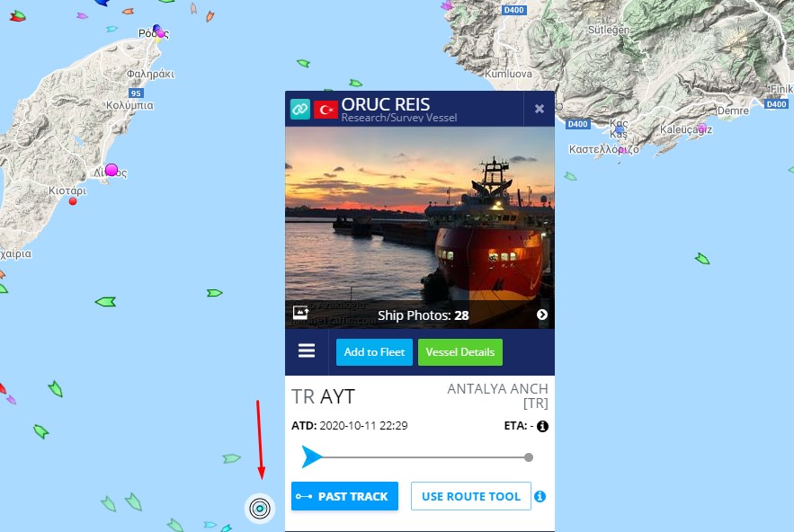Click the Turkish flag icon
794x532 pixels.
[x=326, y=110]
